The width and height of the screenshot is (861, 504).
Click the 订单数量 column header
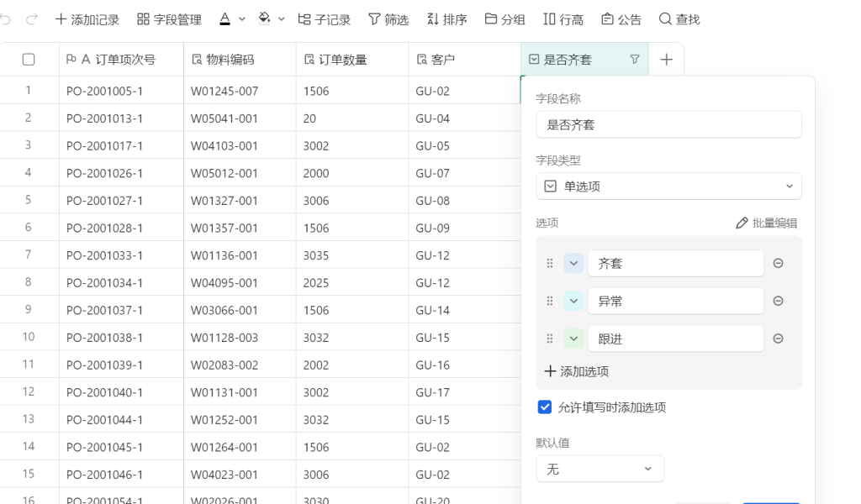click(352, 60)
